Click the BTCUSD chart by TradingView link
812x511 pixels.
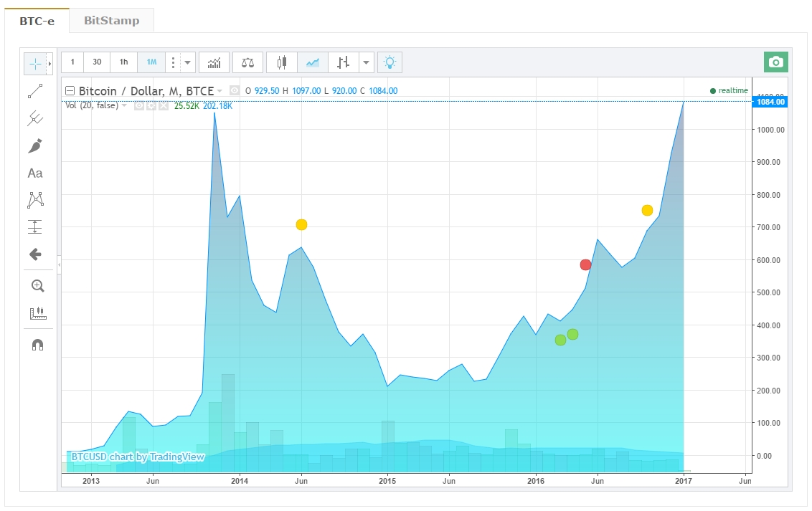(138, 457)
